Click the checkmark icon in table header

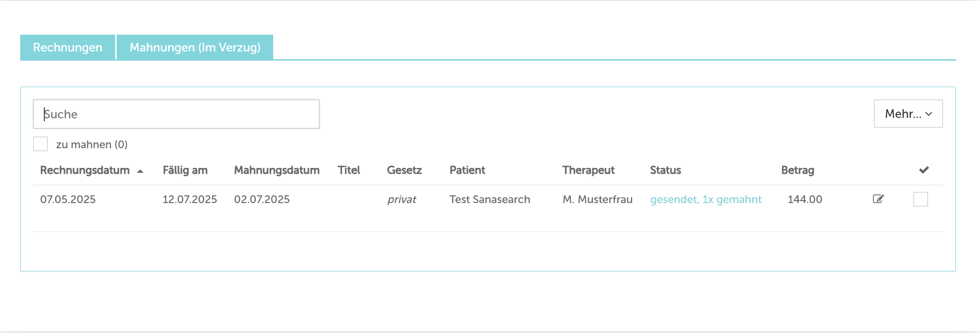coord(924,170)
